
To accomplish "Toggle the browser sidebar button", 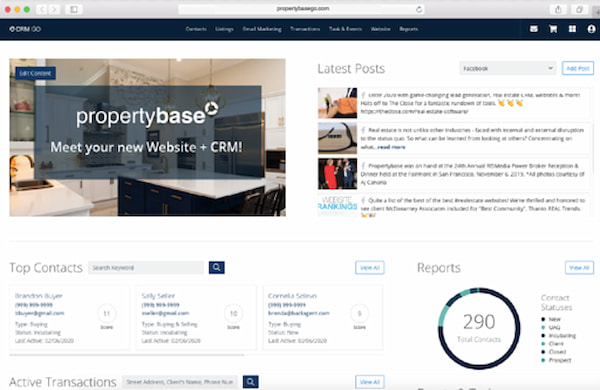I will tap(73, 9).
